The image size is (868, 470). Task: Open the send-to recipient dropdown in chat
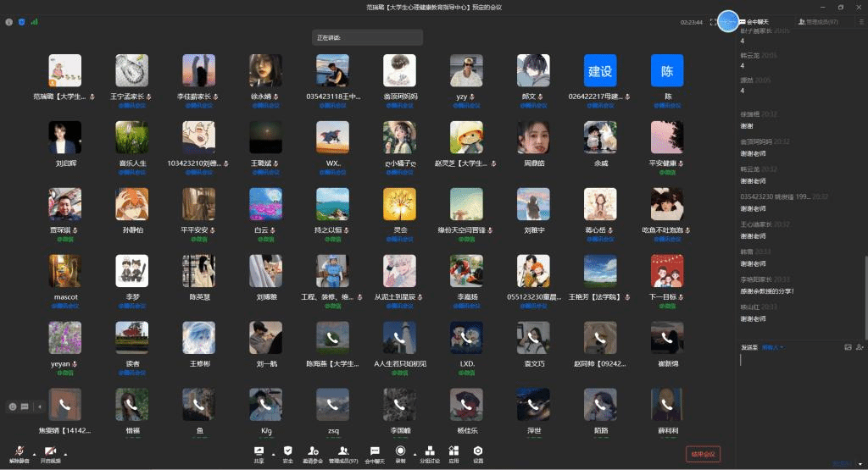pyautogui.click(x=772, y=347)
